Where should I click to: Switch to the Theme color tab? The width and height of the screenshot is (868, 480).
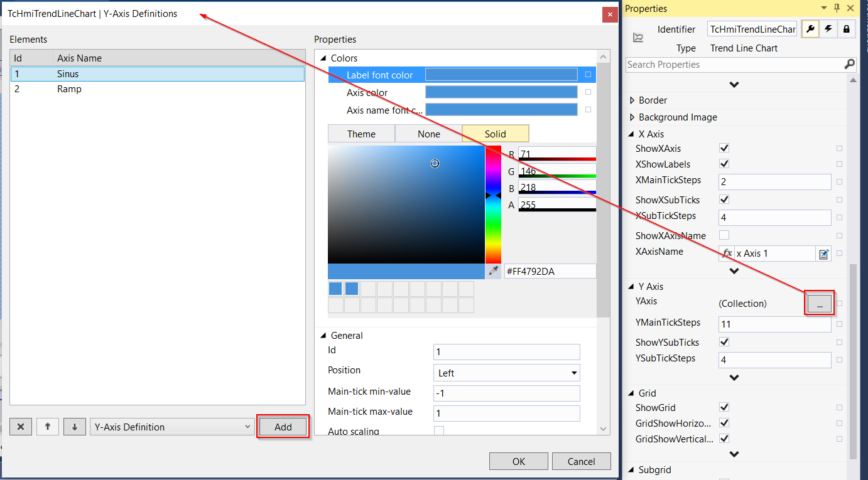pos(361,134)
